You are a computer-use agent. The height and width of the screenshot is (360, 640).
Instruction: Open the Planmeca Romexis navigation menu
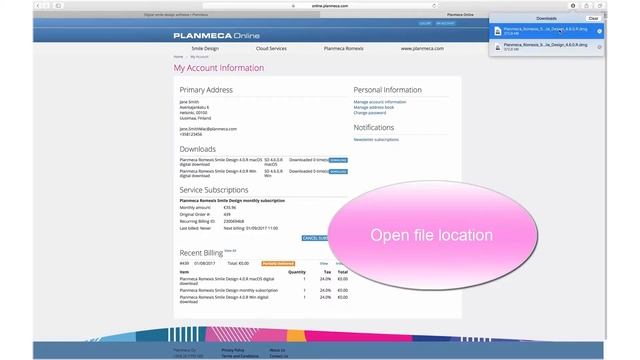(343, 48)
